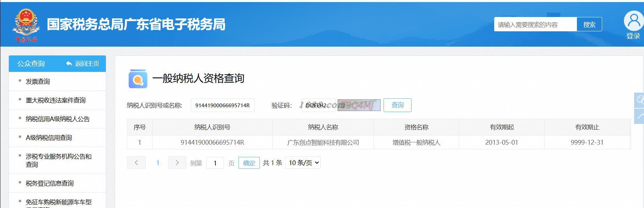Click the tax bureau emblem logo
Image resolution: width=644 pixels, height=208 pixels.
26,26
